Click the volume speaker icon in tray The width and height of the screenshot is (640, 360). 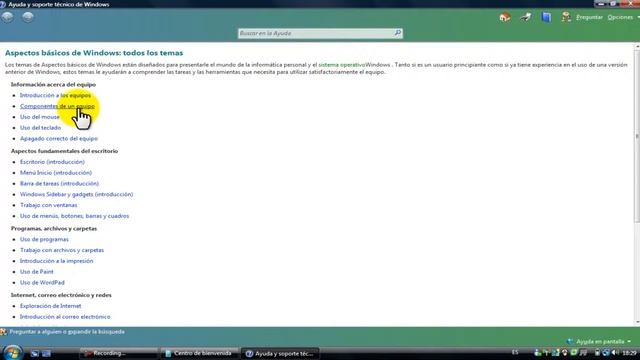[x=615, y=352]
